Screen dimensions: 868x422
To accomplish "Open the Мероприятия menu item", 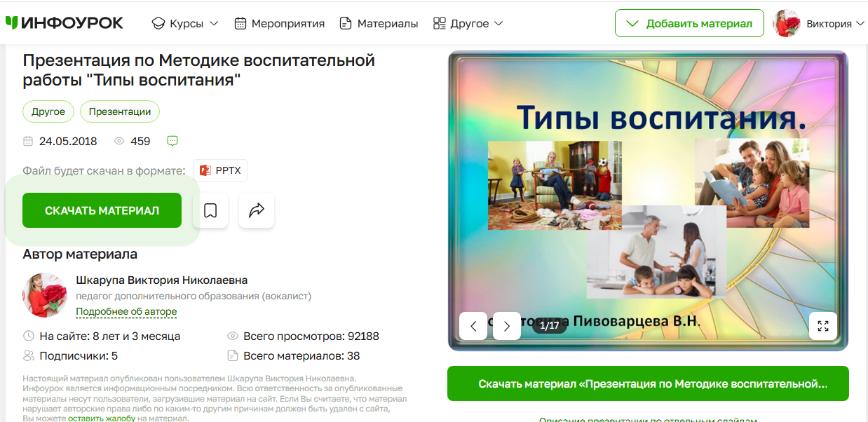I will (x=279, y=23).
